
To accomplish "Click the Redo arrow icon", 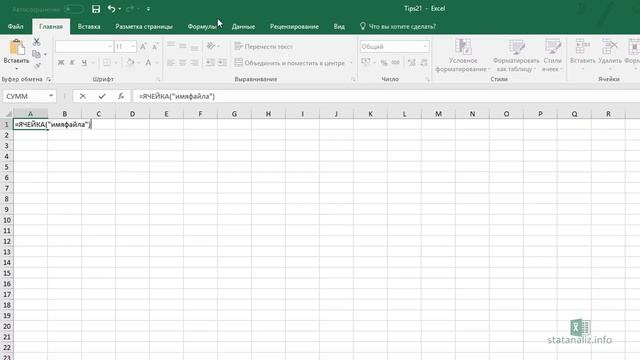I will (130, 9).
